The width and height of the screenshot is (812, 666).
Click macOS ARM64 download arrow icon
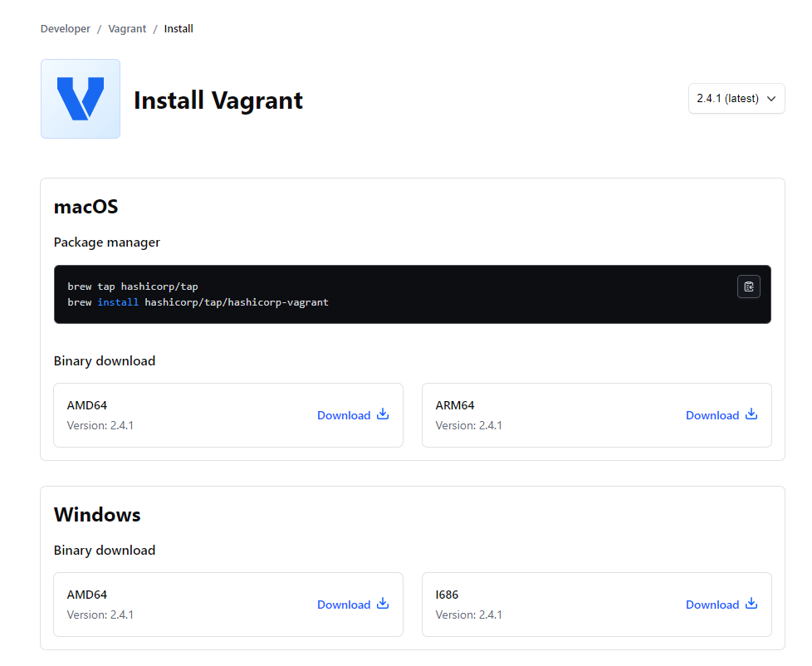[751, 414]
